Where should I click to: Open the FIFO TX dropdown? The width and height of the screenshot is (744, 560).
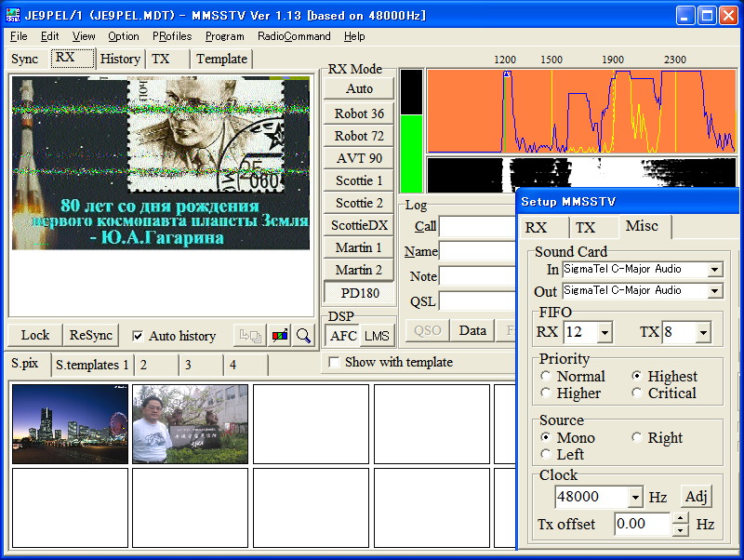pos(703,332)
